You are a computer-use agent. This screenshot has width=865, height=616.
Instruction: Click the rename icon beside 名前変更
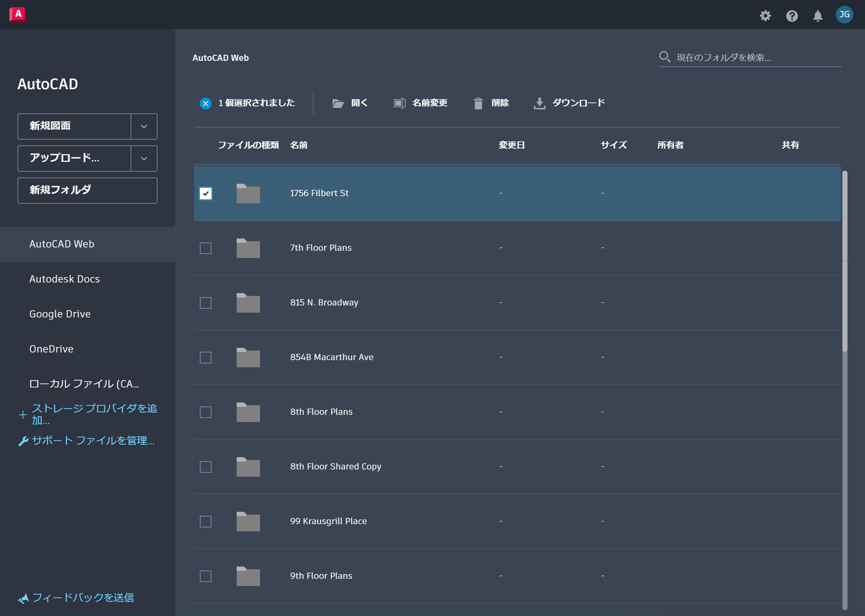[x=399, y=103]
